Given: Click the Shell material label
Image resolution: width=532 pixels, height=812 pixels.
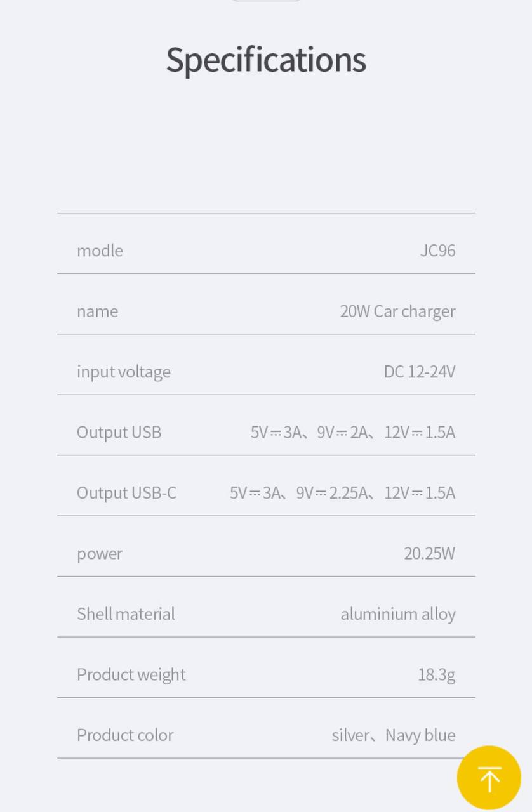Looking at the screenshot, I should click(x=126, y=614).
